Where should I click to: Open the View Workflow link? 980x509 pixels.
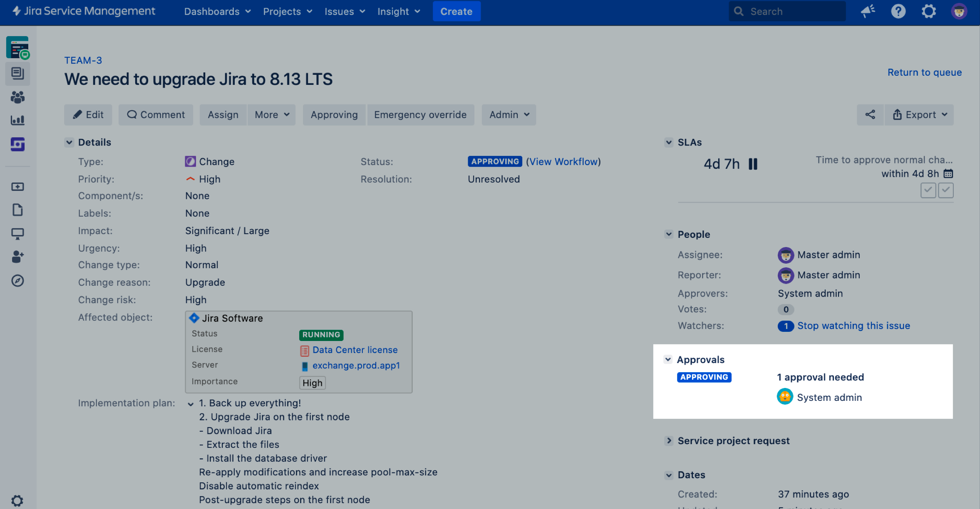tap(563, 162)
